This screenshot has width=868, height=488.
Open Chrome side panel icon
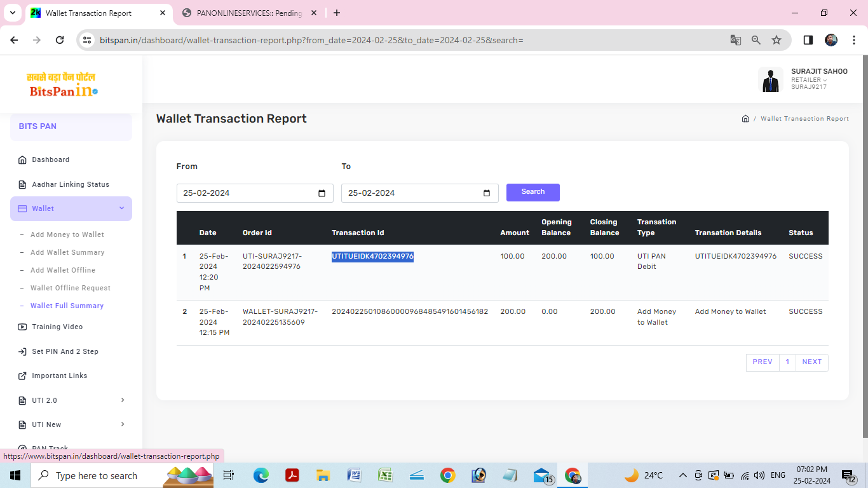808,40
